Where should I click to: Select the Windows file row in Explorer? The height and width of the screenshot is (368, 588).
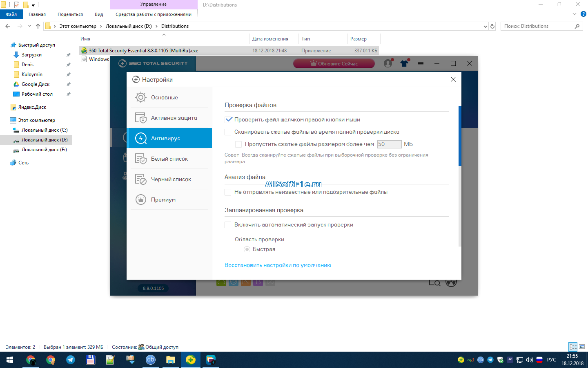(x=96, y=59)
